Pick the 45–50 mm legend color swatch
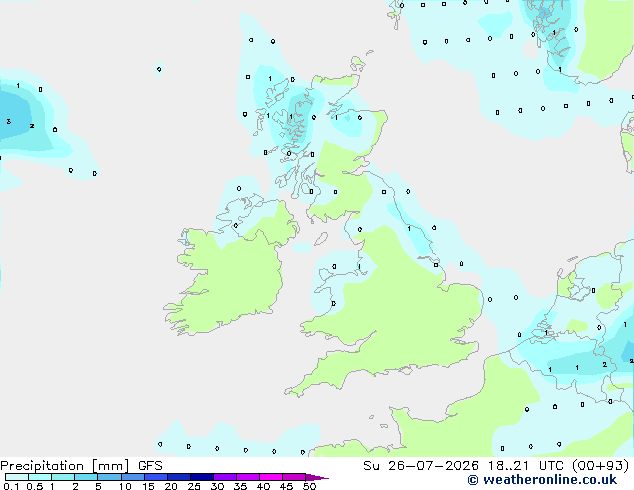Viewport: 634px width, 490px height. (x=294, y=477)
